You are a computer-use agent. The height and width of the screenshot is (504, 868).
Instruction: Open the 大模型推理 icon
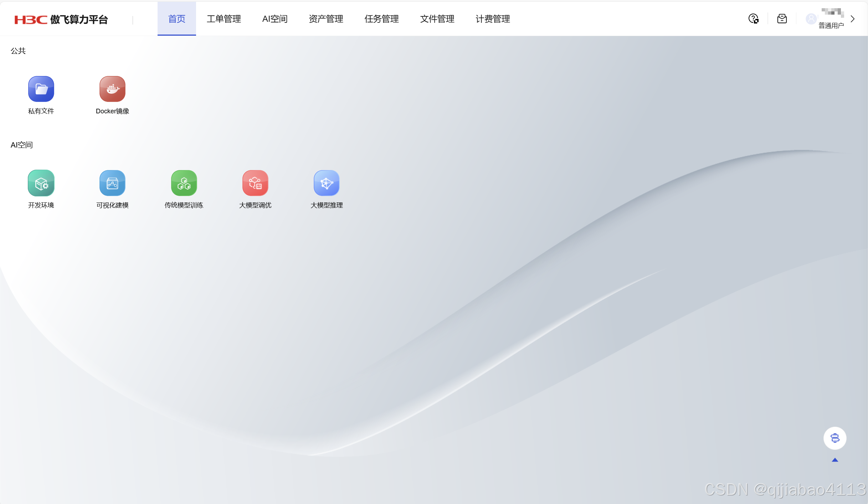click(x=327, y=183)
